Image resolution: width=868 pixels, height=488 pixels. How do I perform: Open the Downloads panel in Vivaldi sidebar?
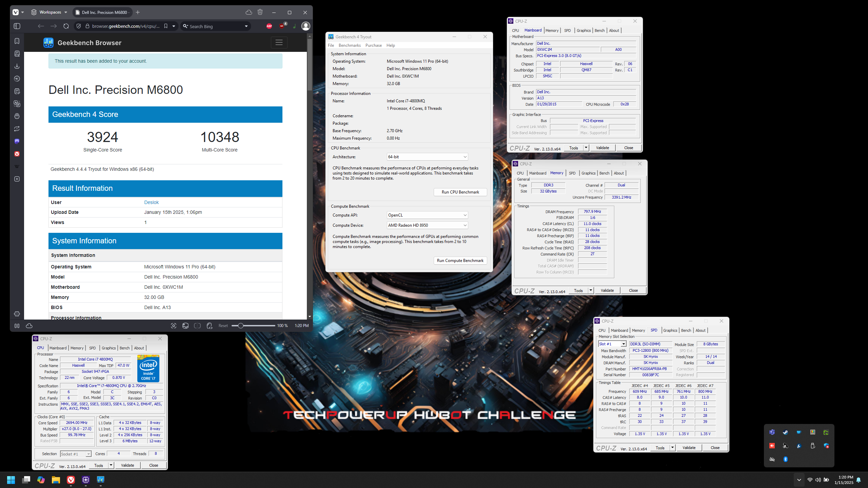tap(17, 66)
